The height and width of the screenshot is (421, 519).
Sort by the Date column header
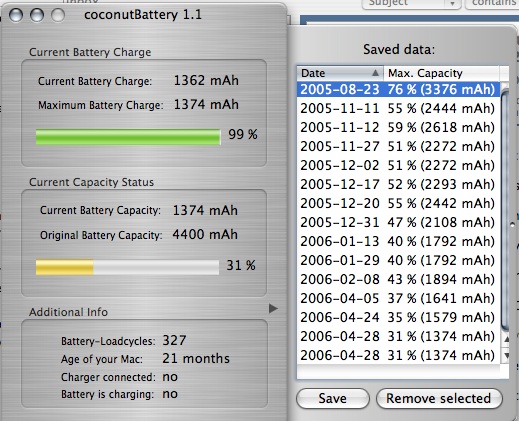(x=340, y=73)
